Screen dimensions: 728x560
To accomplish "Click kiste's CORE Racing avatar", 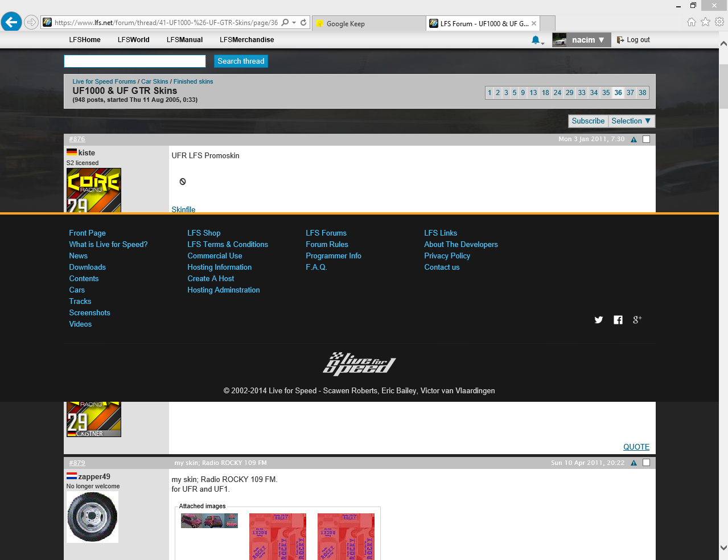I will coord(94,191).
